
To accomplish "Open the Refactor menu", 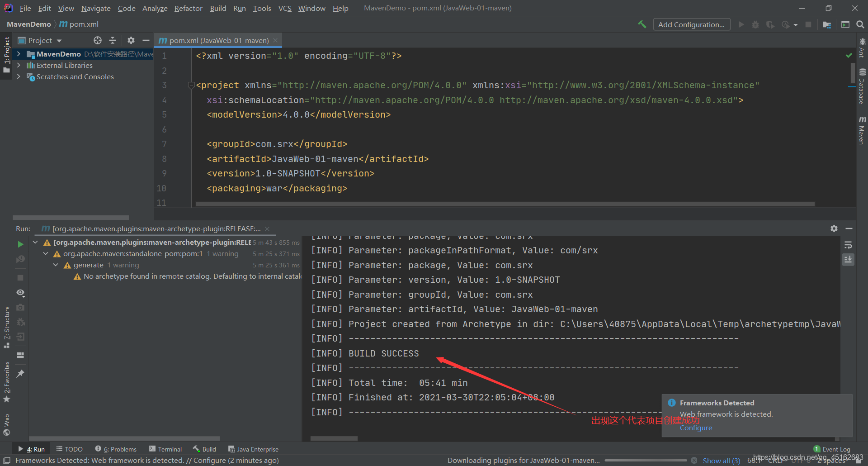I will point(188,8).
